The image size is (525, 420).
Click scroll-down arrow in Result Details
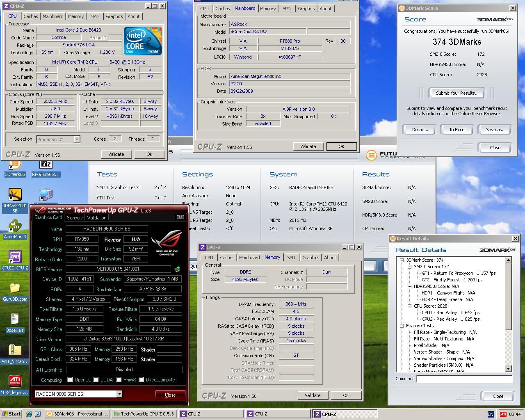pos(509,369)
